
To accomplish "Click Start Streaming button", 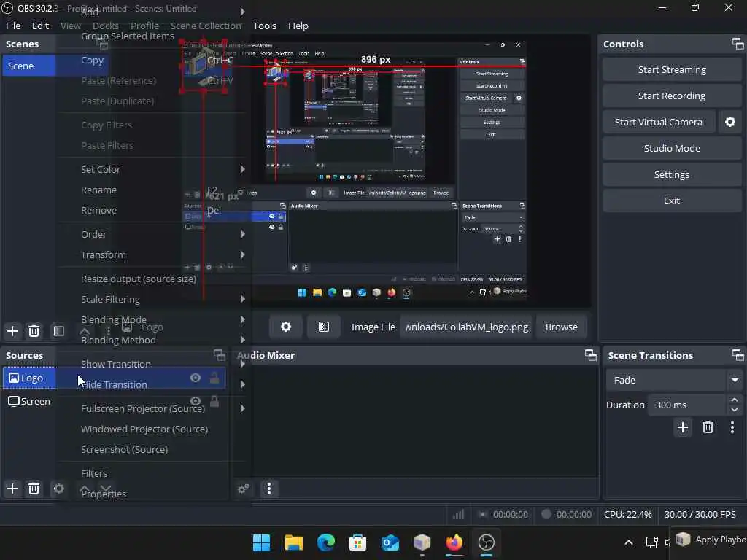I will 672,69.
